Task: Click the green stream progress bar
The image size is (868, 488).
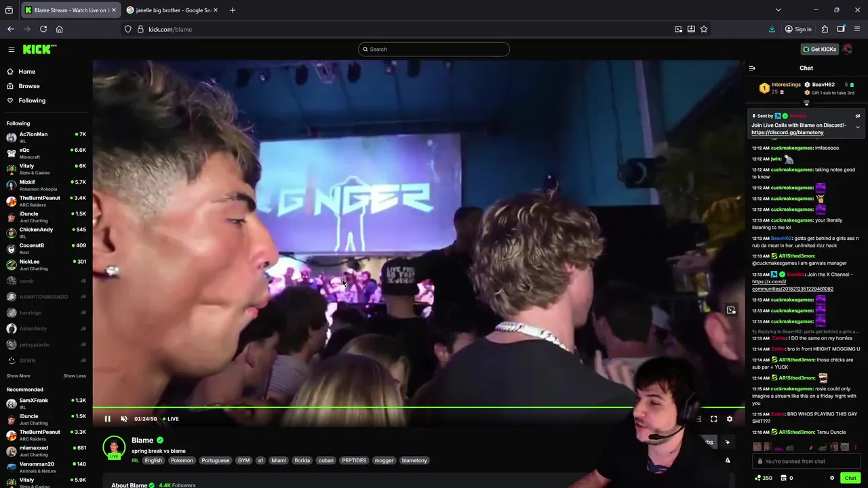Action: (418, 408)
